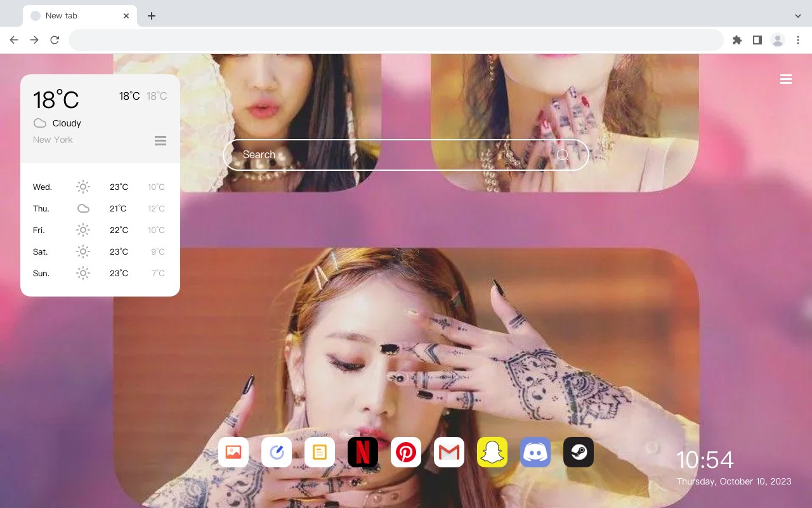Open the blue circular tasks shortcut icon
The height and width of the screenshot is (508, 812).
277,452
